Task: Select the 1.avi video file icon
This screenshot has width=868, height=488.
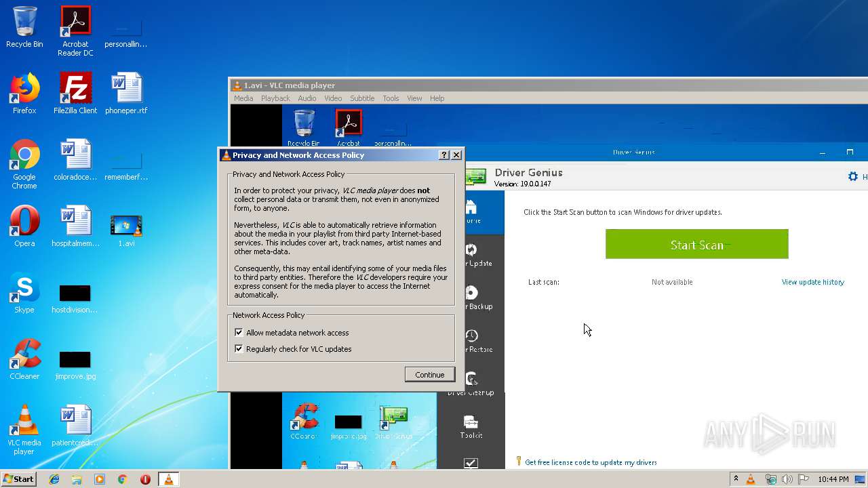Action: point(126,230)
